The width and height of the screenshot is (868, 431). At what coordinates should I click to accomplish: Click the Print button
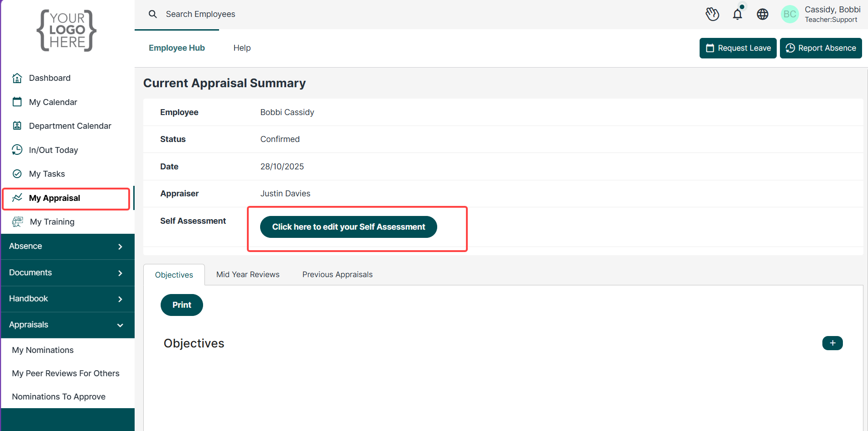click(182, 305)
